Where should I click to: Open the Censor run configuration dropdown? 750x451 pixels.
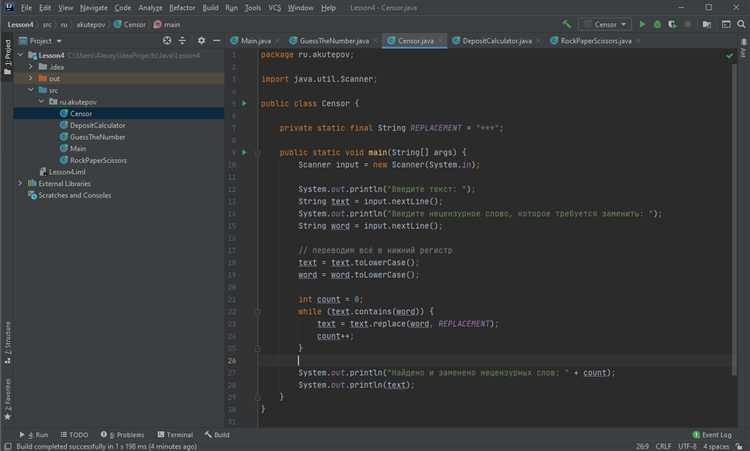tap(606, 24)
